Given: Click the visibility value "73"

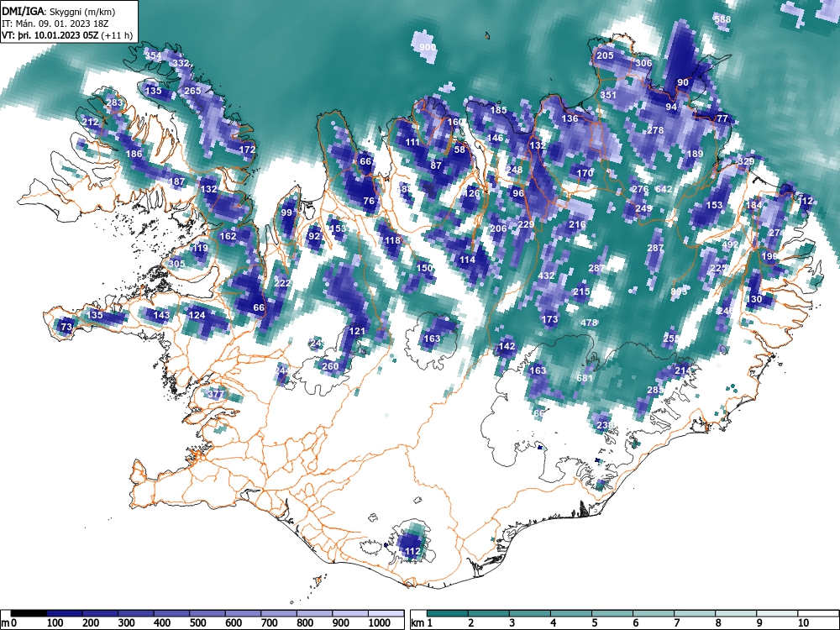Looking at the screenshot, I should (66, 327).
